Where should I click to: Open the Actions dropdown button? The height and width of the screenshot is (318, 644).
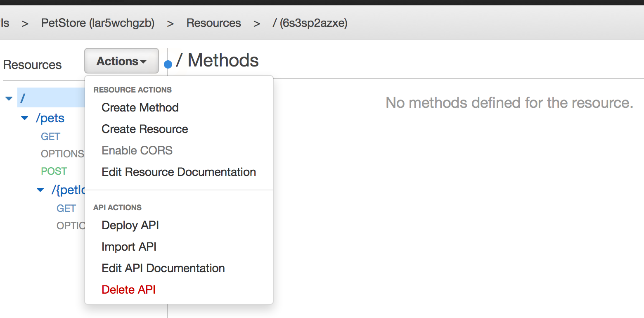coord(121,61)
